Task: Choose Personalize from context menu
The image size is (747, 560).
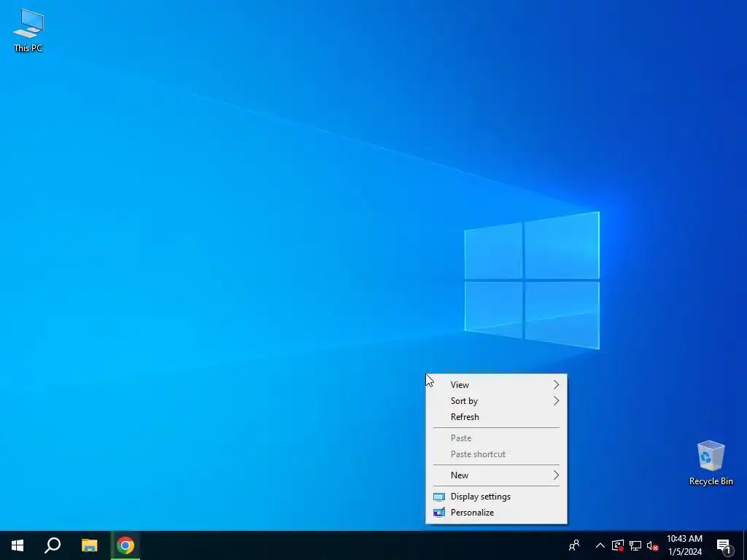Action: pos(496,513)
